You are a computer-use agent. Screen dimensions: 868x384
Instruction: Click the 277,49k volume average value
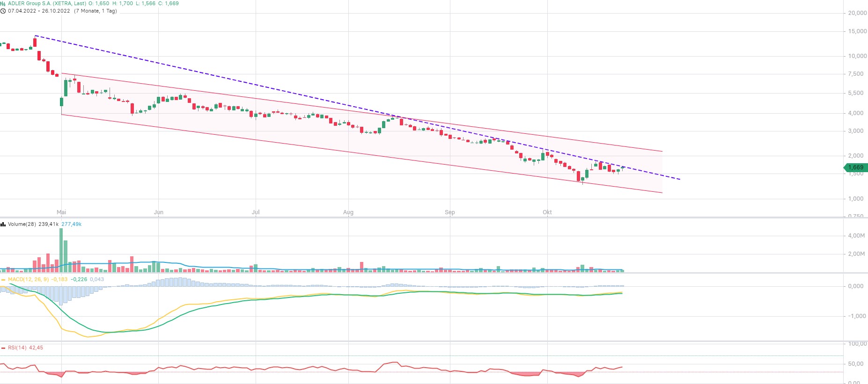tap(71, 225)
